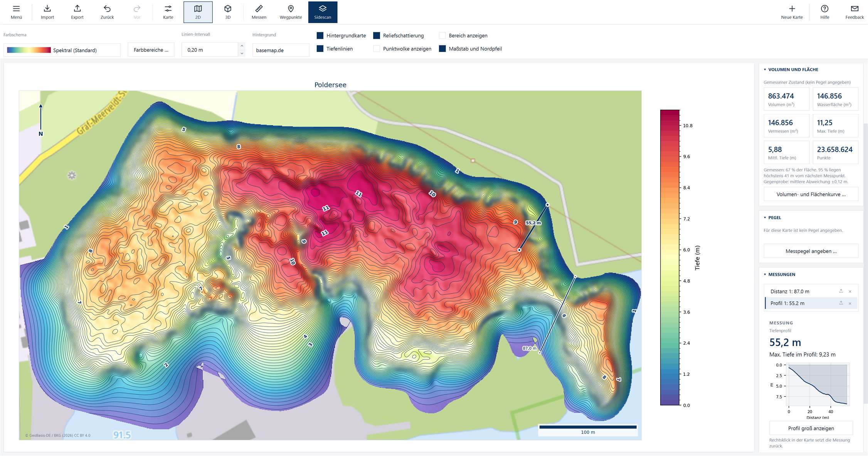Collapse the Volumen und Fläche section
This screenshot has width=868, height=456.
click(x=765, y=70)
